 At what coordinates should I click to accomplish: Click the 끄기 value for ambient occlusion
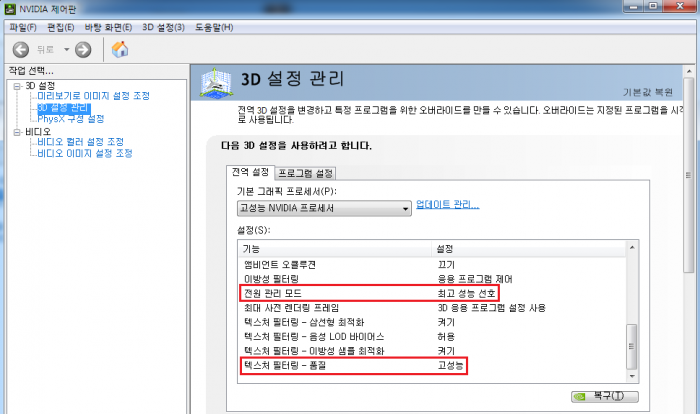click(x=446, y=265)
